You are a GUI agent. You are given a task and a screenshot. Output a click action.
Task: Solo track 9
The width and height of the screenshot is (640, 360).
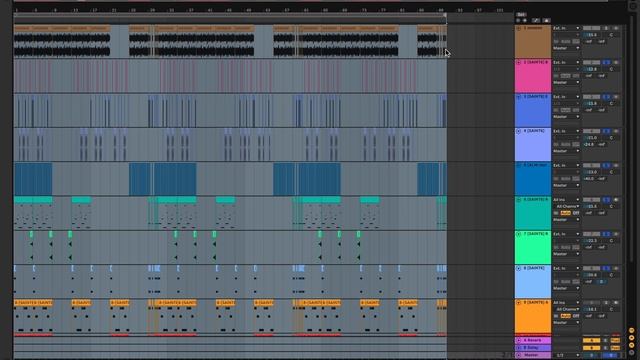[607, 302]
